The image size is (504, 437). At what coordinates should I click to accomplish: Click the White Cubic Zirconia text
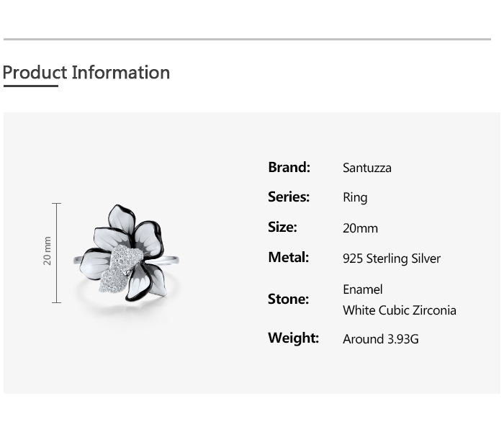coord(400,310)
